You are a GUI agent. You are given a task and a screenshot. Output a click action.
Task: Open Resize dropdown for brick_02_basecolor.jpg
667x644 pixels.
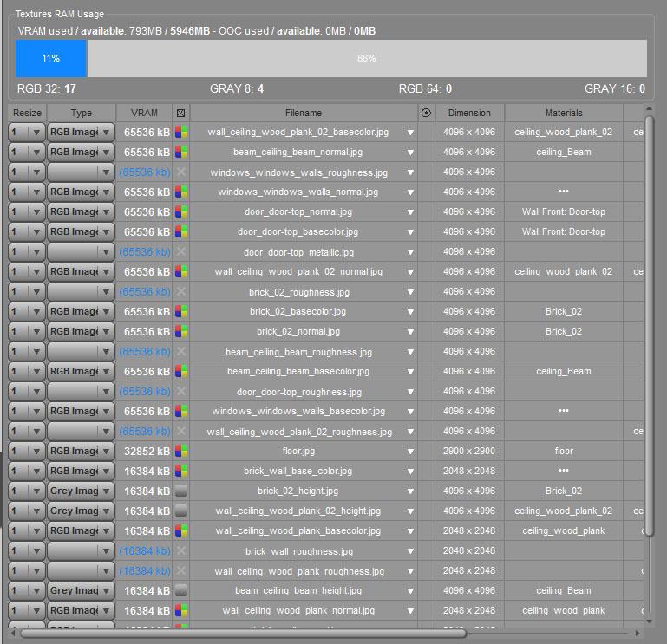coord(26,311)
